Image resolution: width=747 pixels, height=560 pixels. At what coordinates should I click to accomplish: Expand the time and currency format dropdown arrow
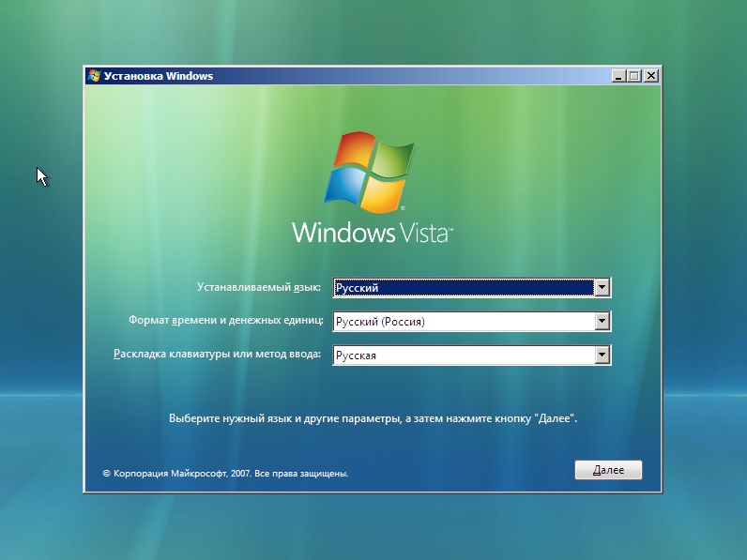tap(602, 321)
